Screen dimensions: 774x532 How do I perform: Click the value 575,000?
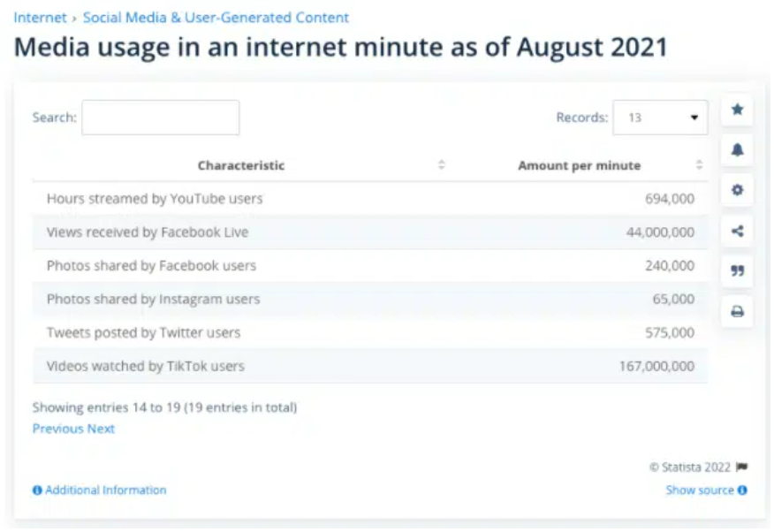point(670,332)
